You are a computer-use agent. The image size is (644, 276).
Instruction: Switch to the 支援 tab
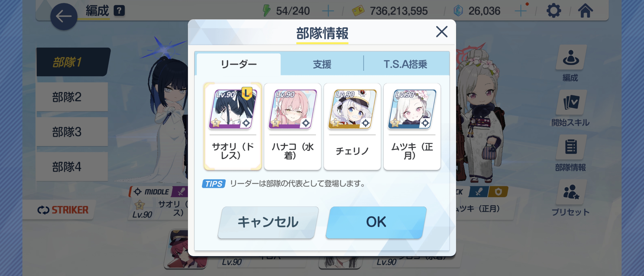pyautogui.click(x=322, y=64)
